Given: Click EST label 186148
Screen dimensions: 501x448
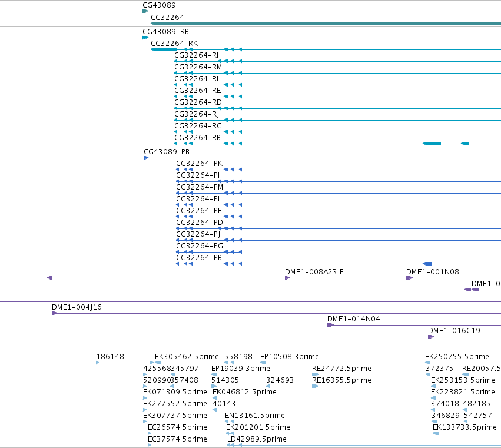Looking at the screenshot, I should 110,357.
